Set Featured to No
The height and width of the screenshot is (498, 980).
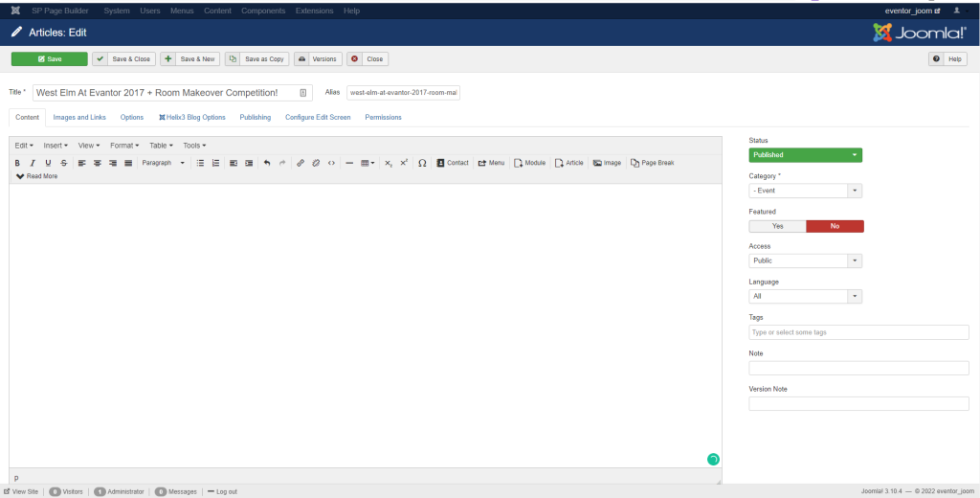pyautogui.click(x=835, y=226)
